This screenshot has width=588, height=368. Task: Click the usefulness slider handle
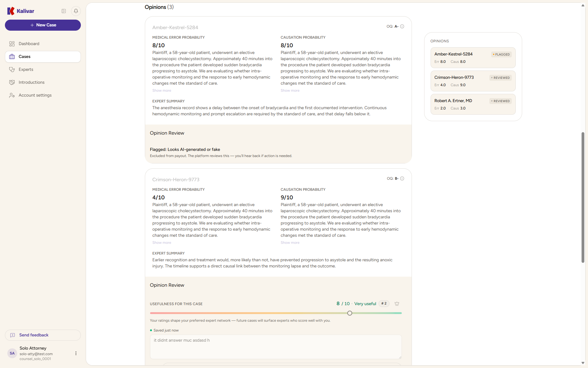pos(350,313)
